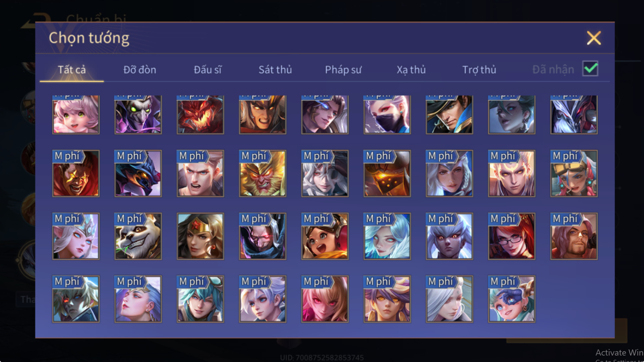Pick the pink-haired girl with green eyes
Screen dimensions: 644x362
click(76, 115)
